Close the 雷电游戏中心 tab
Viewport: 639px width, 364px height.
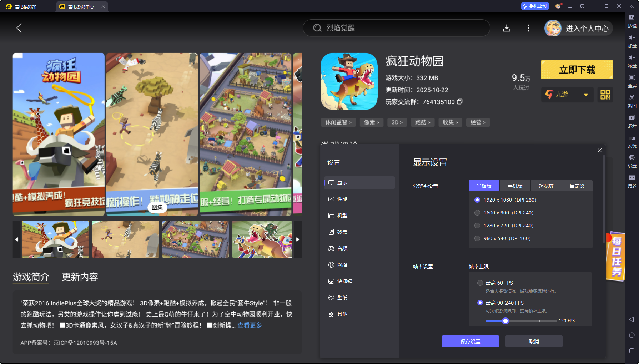coord(103,6)
